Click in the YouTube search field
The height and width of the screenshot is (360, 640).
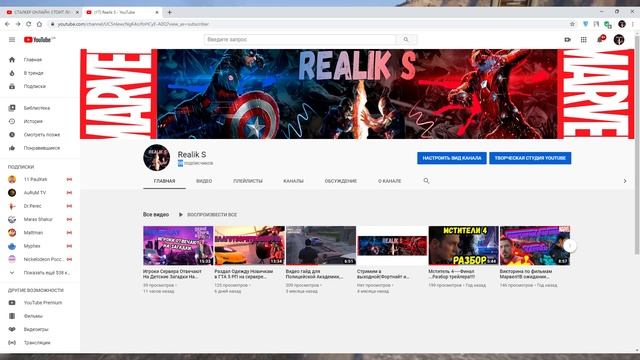pyautogui.click(x=300, y=40)
